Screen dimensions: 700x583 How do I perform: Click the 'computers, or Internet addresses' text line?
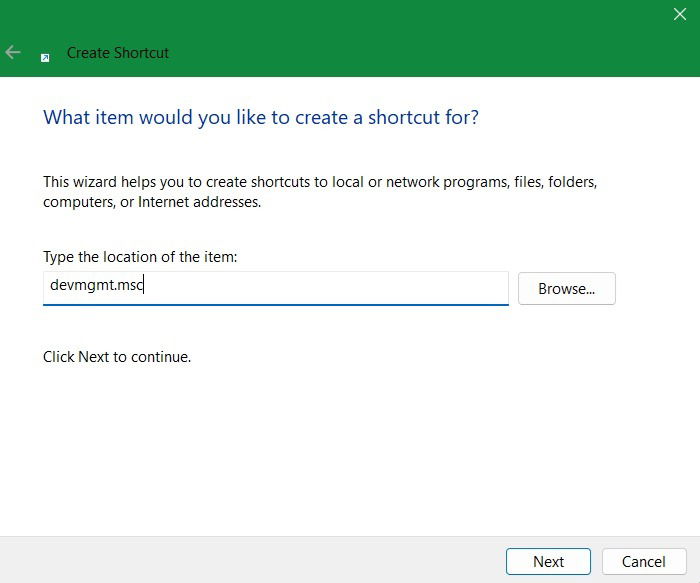(x=152, y=202)
